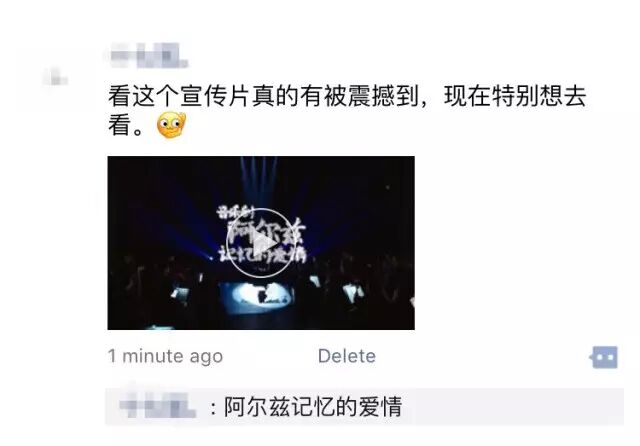
Task: Tap the text 现在特别想去
Action: tap(515, 96)
